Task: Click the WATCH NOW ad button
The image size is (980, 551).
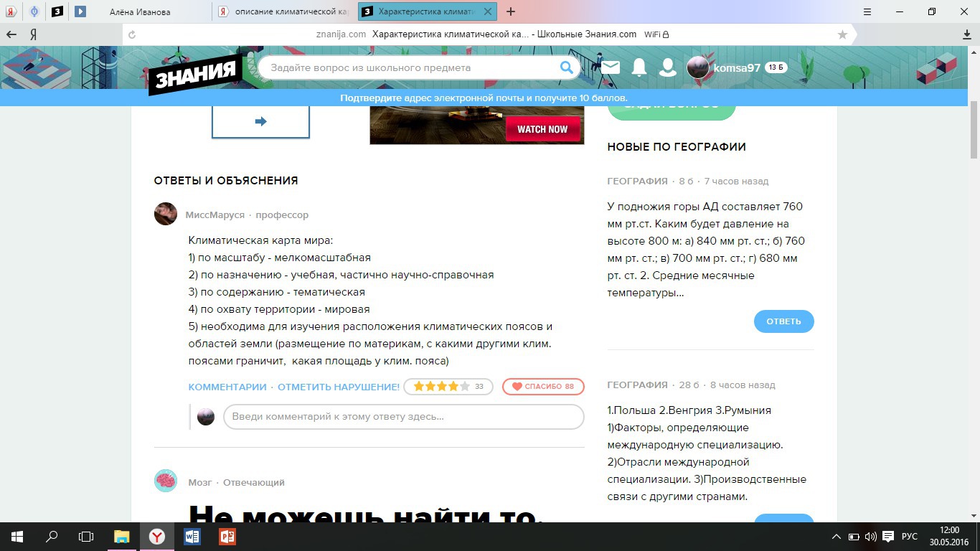Action: [542, 129]
